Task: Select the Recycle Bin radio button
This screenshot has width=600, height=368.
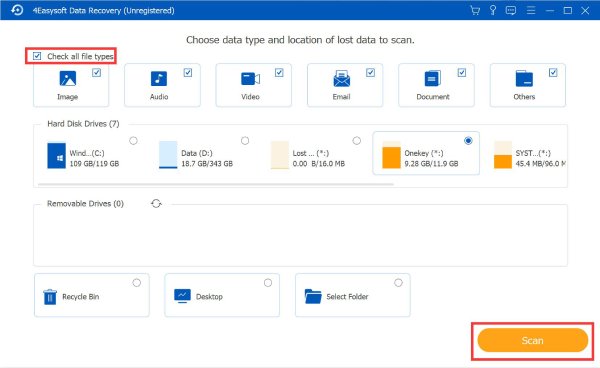Action: (137, 283)
